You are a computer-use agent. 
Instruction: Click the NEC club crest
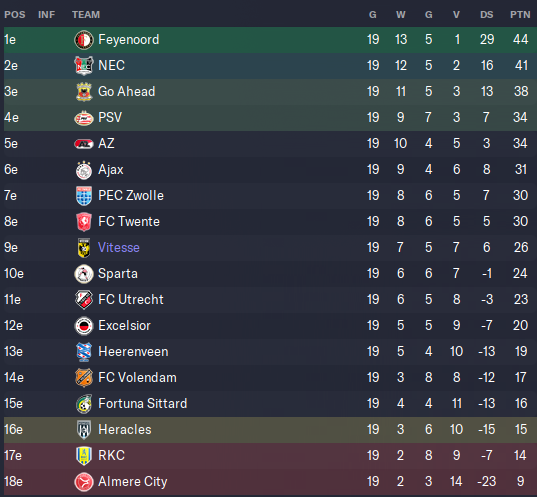pos(84,65)
